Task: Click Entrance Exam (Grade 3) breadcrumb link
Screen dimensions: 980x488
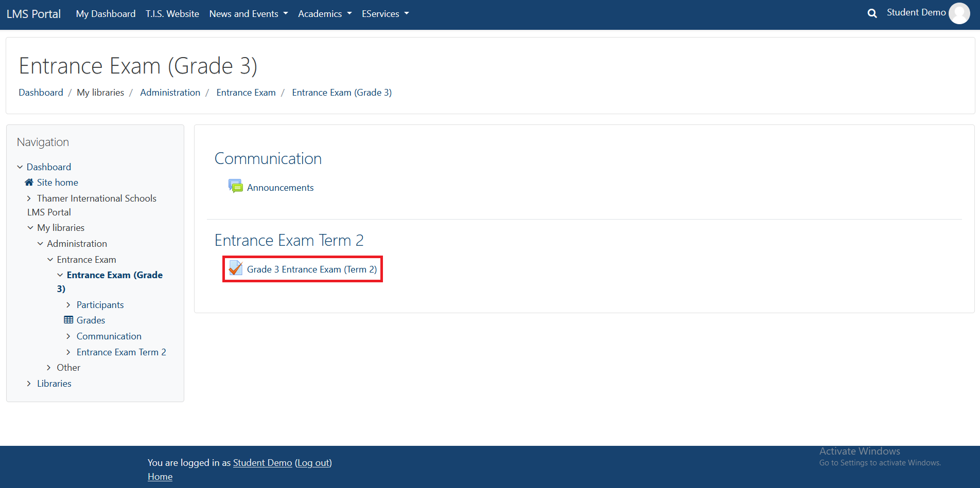Action: pyautogui.click(x=342, y=93)
